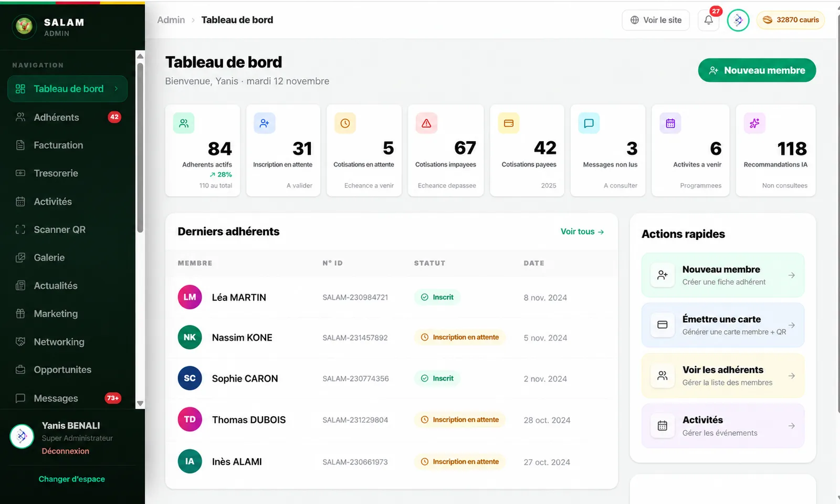
Task: Open Adhérents in the sidebar
Action: pos(67,117)
